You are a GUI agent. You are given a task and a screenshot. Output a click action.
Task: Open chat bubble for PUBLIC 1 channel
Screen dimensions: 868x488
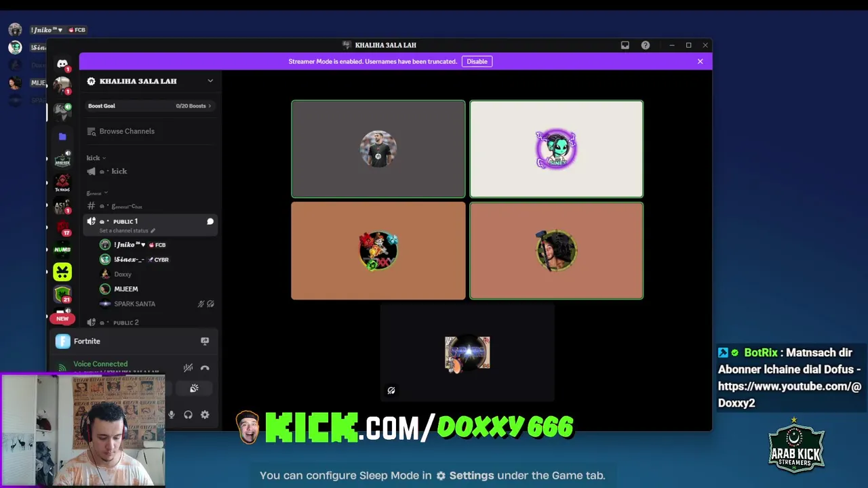(210, 222)
